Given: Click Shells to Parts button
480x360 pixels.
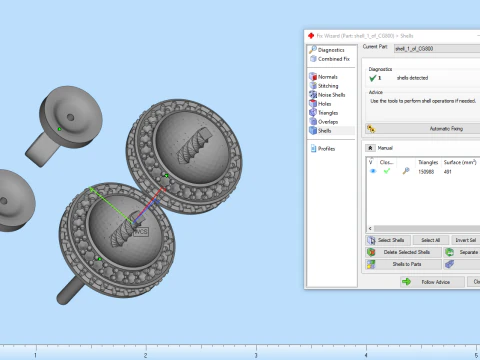Looking at the screenshot, I should pos(403,264).
